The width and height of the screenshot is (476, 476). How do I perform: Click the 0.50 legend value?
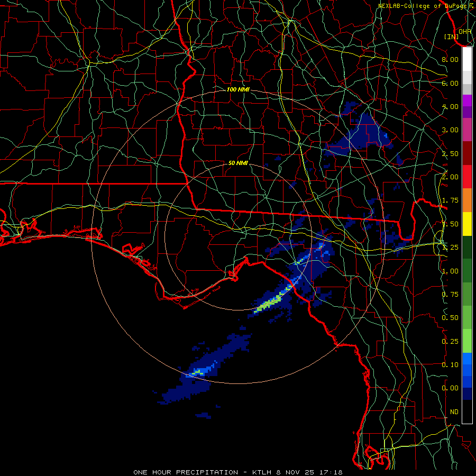pos(450,318)
